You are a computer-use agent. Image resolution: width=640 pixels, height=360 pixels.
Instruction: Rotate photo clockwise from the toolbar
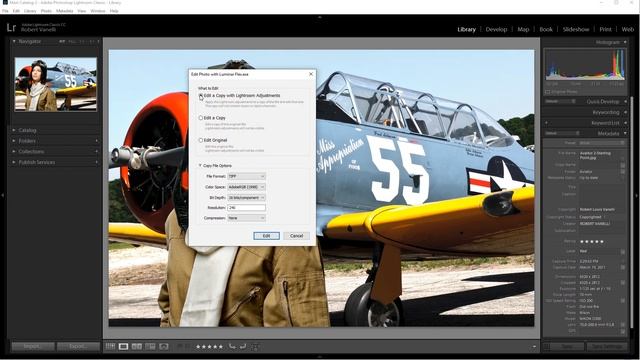click(243, 347)
